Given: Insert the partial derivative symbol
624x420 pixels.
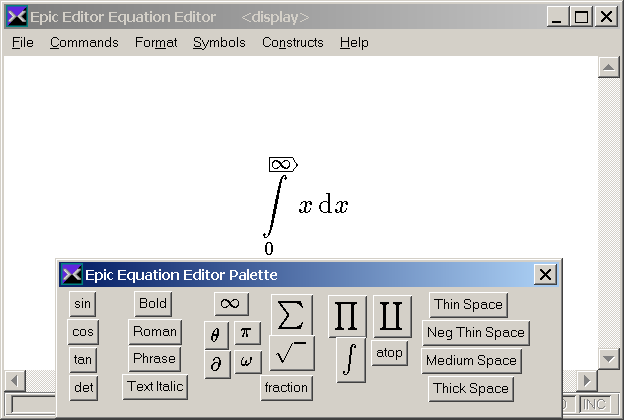Looking at the screenshot, I should tap(217, 363).
